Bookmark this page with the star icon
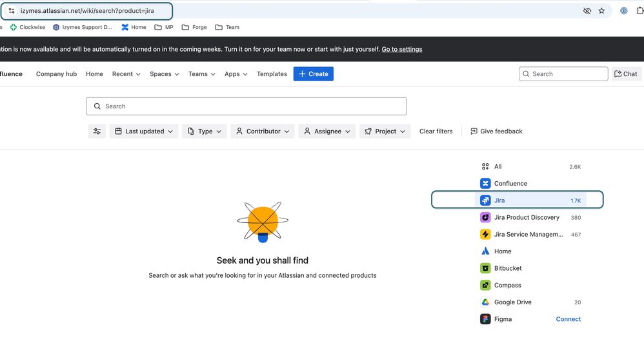Viewport: 644px width, 361px height. [601, 11]
